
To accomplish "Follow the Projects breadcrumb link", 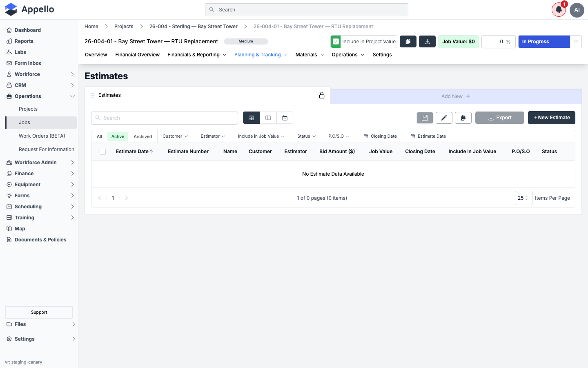I will pyautogui.click(x=124, y=27).
